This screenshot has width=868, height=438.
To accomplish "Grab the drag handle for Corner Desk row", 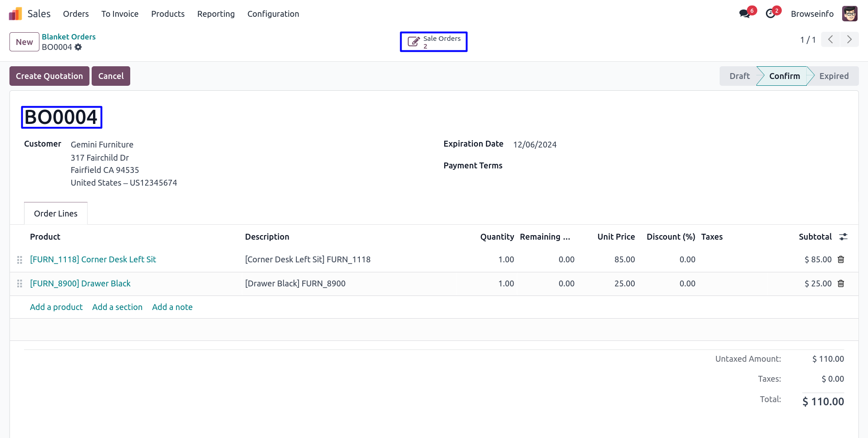I will pyautogui.click(x=20, y=260).
